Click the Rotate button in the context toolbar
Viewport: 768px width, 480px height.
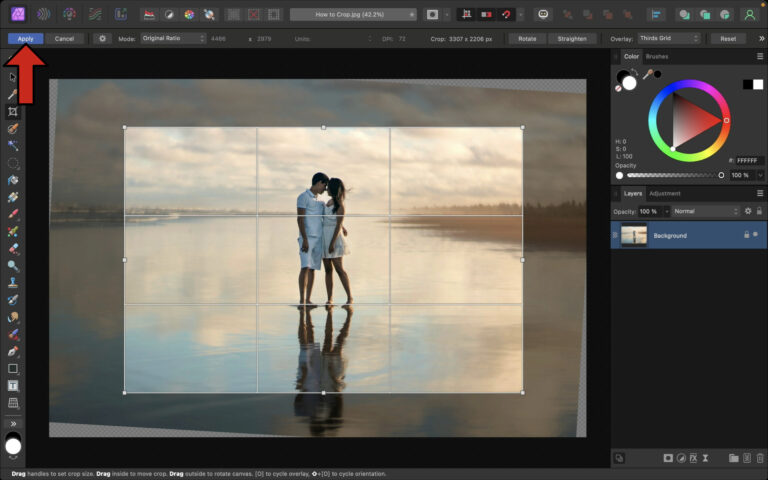click(x=527, y=39)
